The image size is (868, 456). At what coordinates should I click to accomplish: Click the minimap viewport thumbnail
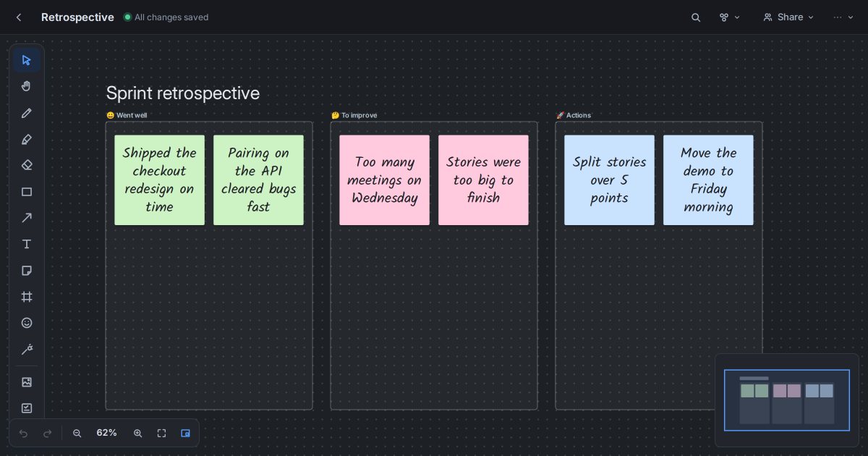[787, 400]
